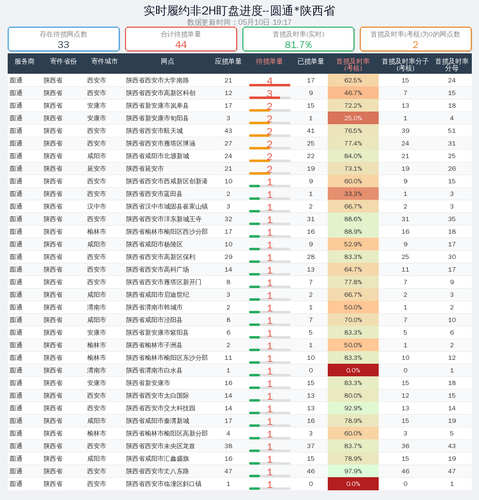Select the 陕西省咸阳市杨陵区 outlet
The image size is (479, 500).
pos(154,244)
